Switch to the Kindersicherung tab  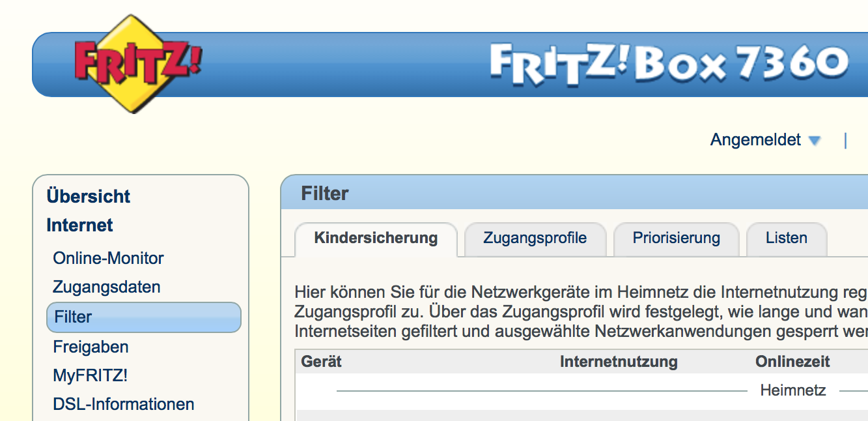pyautogui.click(x=376, y=239)
